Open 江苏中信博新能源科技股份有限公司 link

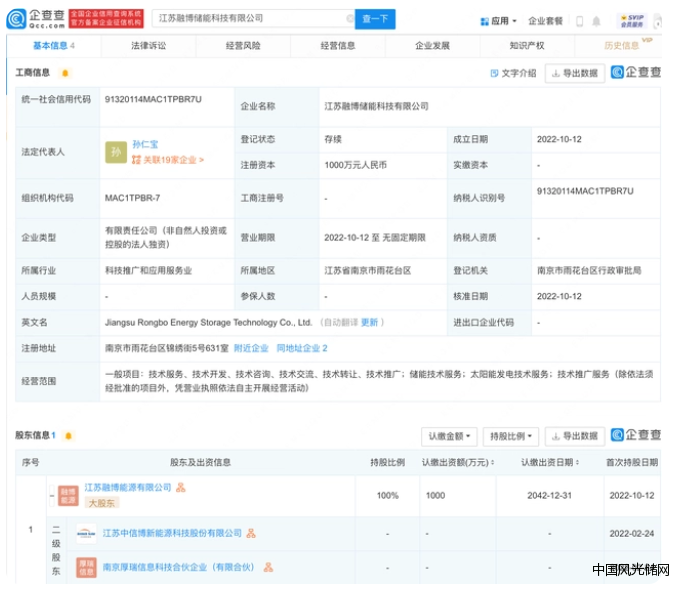tap(172, 533)
